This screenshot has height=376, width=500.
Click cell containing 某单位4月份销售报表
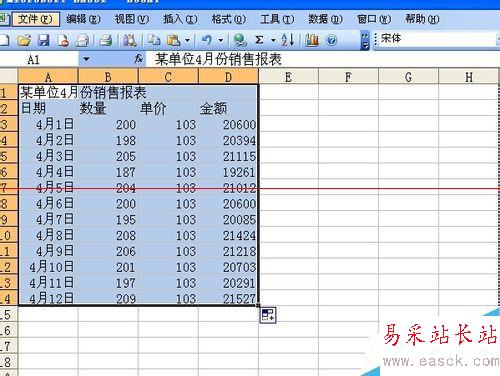(48, 92)
